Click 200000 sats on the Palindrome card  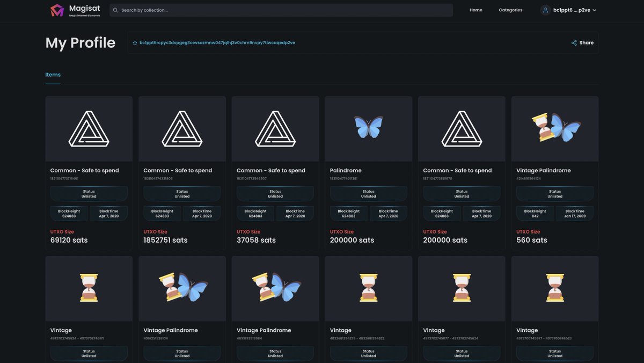pyautogui.click(x=352, y=240)
